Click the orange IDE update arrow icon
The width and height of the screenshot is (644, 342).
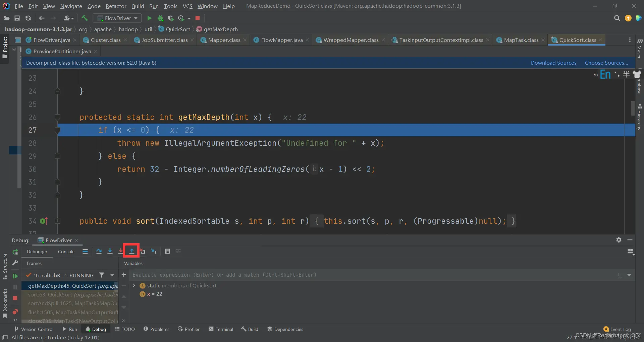coord(628,18)
